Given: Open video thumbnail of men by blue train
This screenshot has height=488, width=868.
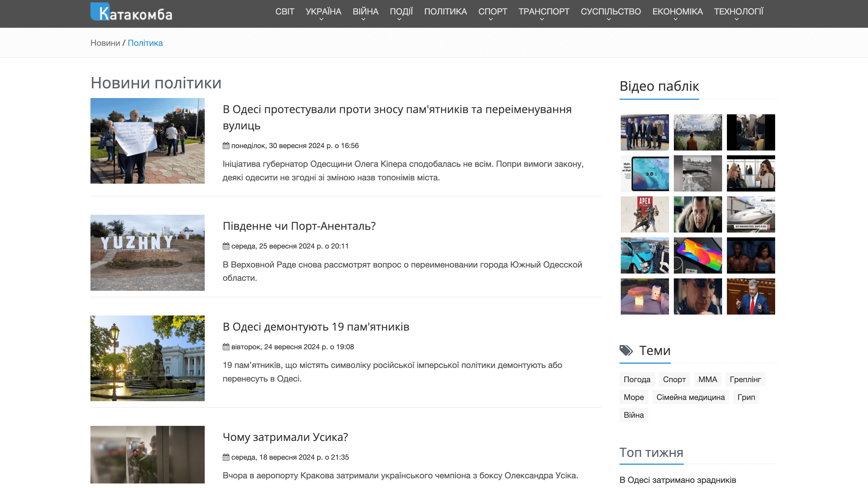Looking at the screenshot, I should 645,132.
